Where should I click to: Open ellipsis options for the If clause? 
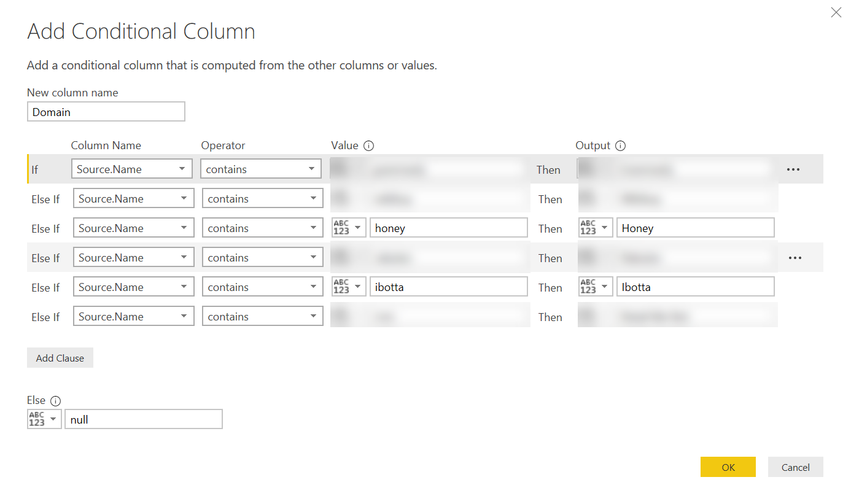tap(793, 169)
